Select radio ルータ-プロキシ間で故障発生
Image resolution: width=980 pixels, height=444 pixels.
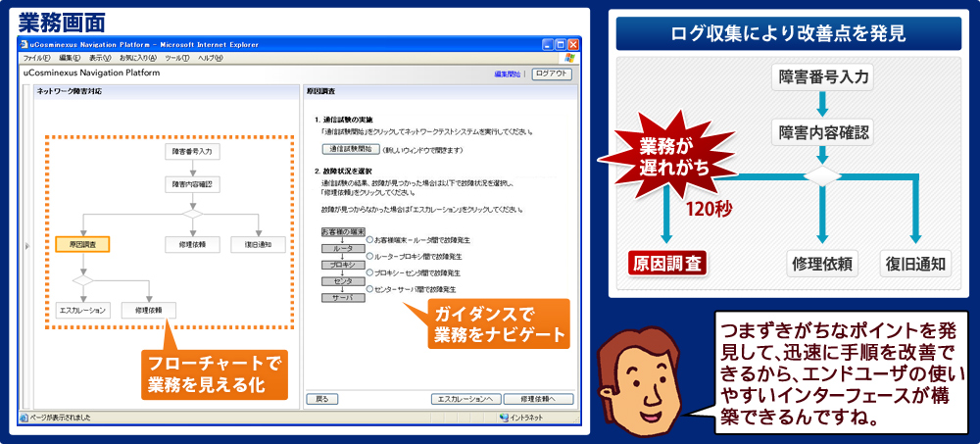tap(370, 256)
